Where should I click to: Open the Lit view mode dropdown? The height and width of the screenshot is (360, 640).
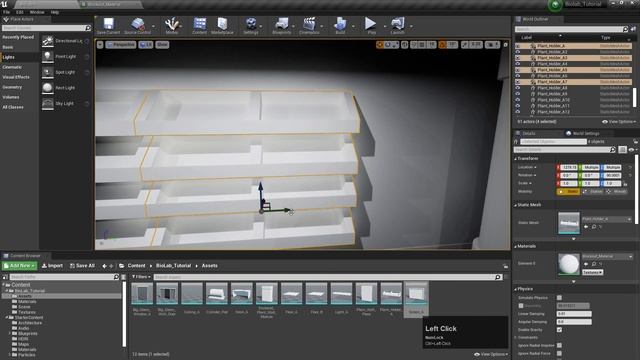click(146, 44)
